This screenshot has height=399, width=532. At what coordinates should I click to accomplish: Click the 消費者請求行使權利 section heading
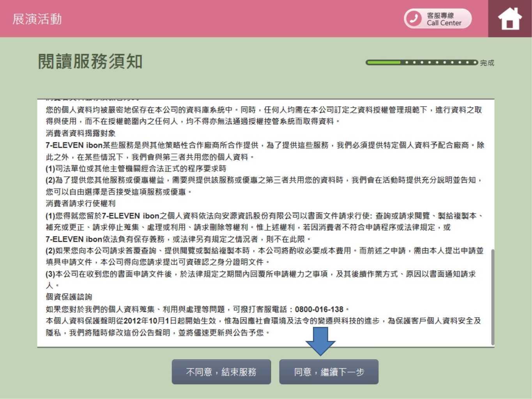(x=81, y=203)
